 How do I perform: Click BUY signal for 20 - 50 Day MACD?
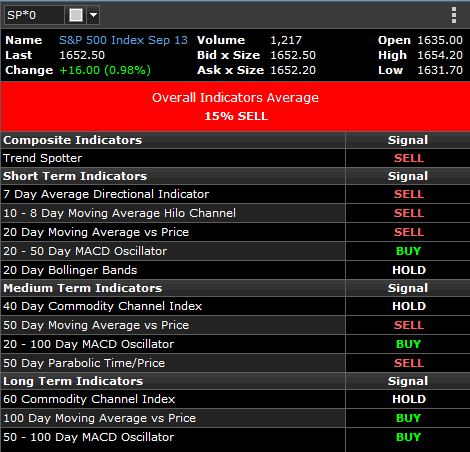(408, 251)
